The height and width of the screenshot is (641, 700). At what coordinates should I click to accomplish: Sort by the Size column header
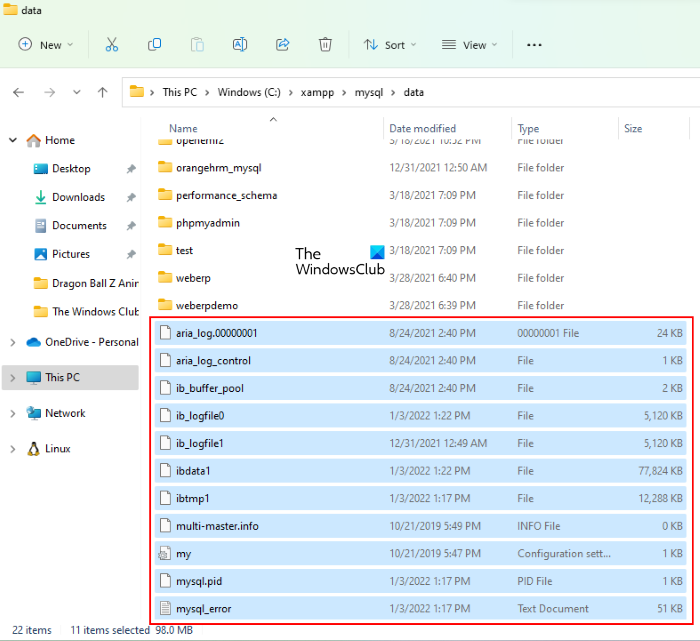(633, 129)
